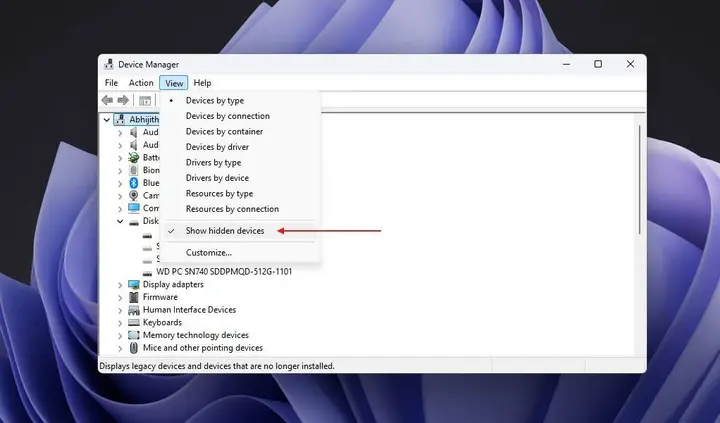Viewport: 720px width, 423px height.
Task: Choose Devices by connection
Action: click(228, 116)
